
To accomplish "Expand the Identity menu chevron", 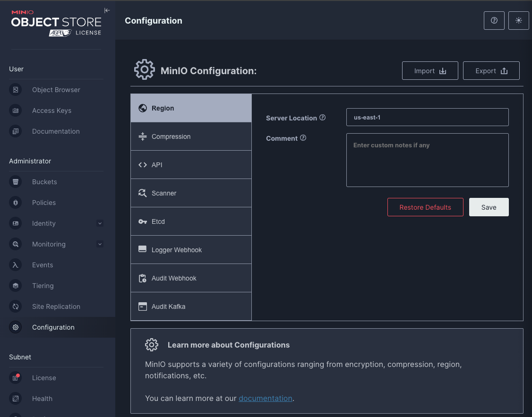I will pos(100,223).
